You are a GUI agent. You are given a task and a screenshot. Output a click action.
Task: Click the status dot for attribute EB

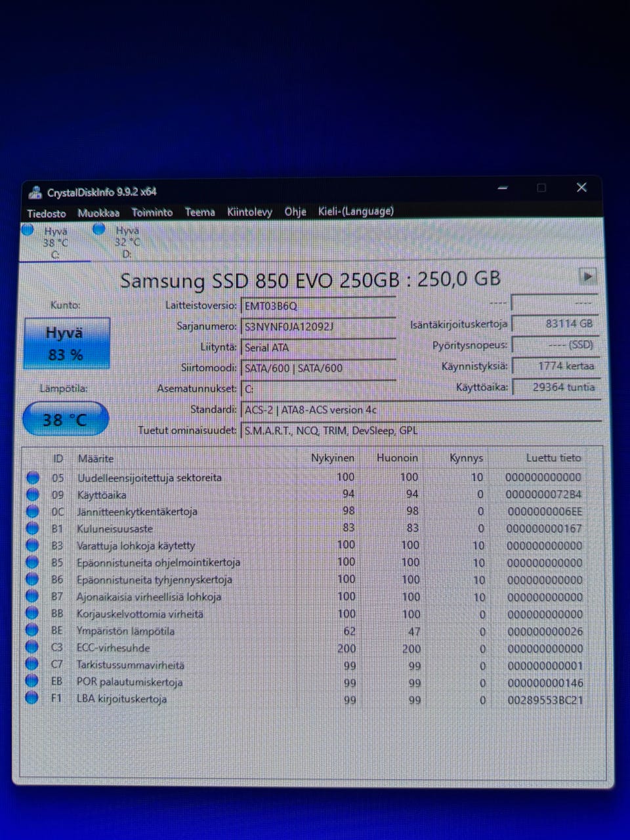[x=31, y=682]
